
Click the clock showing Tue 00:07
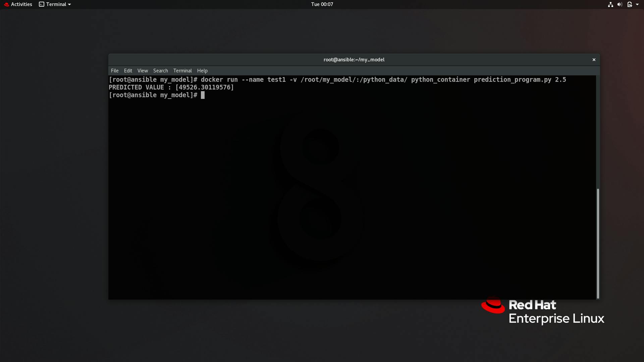coord(322,4)
